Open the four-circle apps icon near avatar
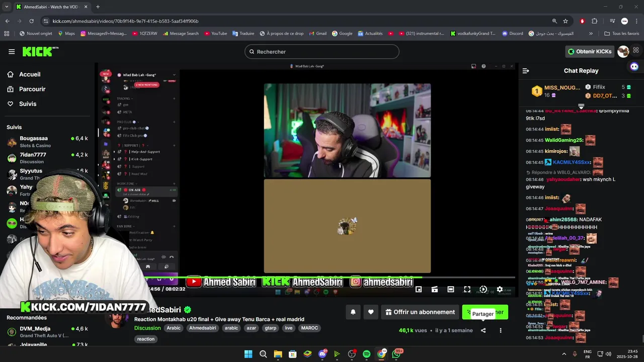Image resolution: width=644 pixels, height=362 pixels. click(x=636, y=50)
